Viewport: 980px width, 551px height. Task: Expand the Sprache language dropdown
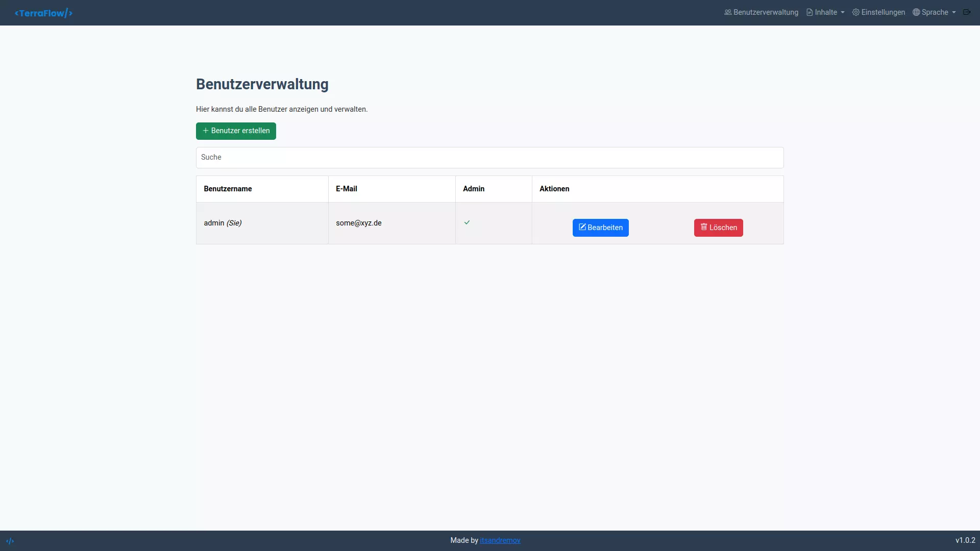[x=934, y=12]
